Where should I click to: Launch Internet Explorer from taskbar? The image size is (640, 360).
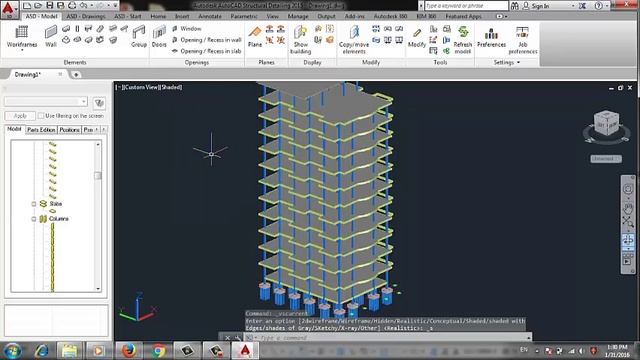(41, 351)
